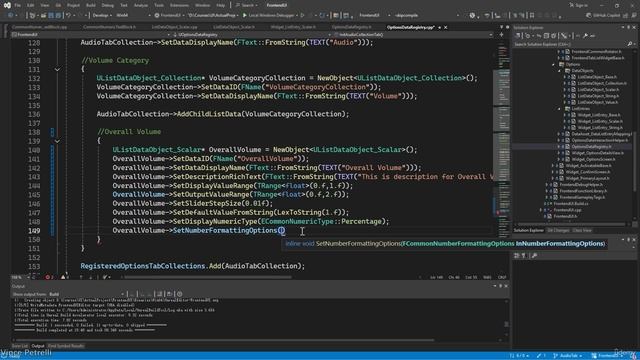Open UOptionsDataRegistry class scope dropdown
The image size is (640, 360).
249,35
